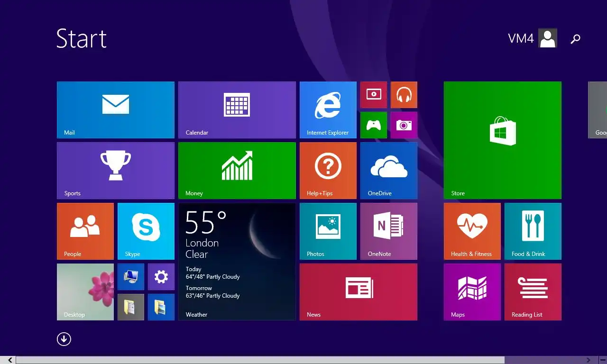Open the Calendar tile
Screen dimensions: 607x364
[237, 110]
